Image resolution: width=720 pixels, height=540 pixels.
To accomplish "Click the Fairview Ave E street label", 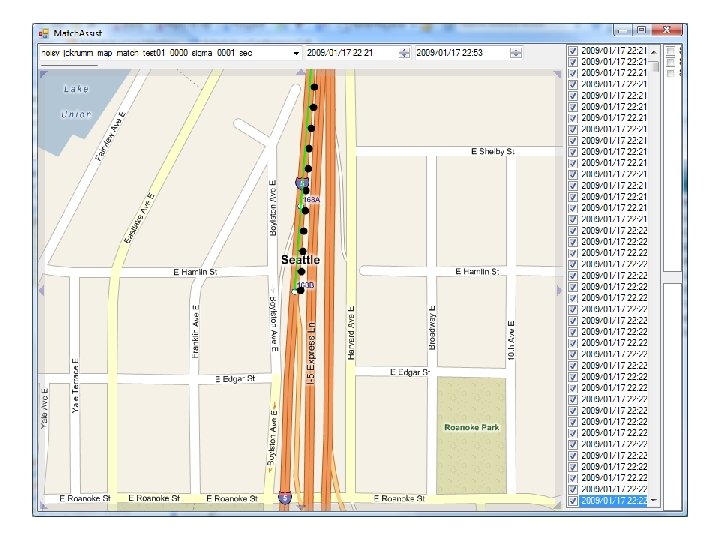I will coord(112,136).
